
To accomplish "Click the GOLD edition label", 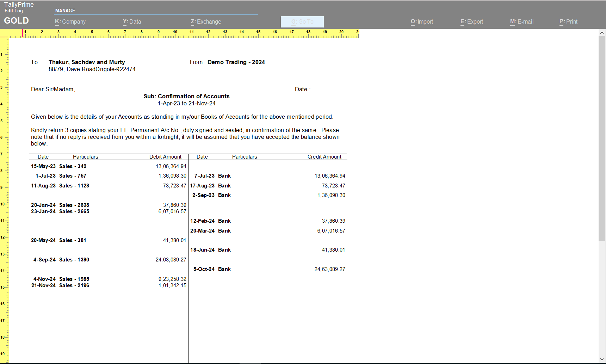I will pyautogui.click(x=16, y=21).
